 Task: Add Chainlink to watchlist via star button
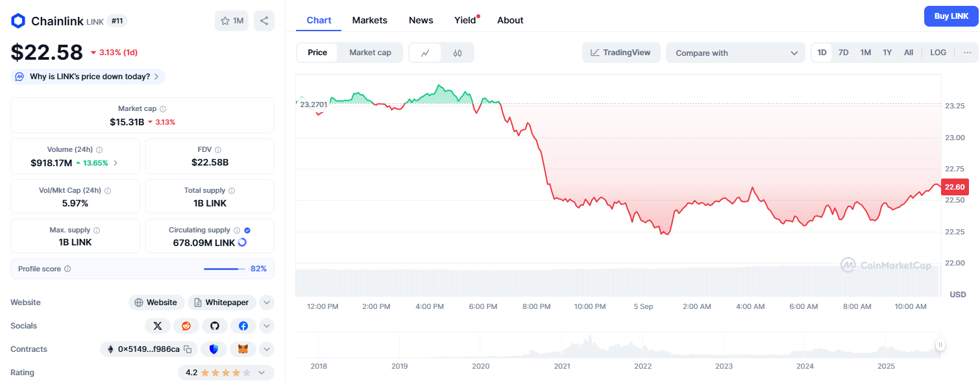coord(232,21)
